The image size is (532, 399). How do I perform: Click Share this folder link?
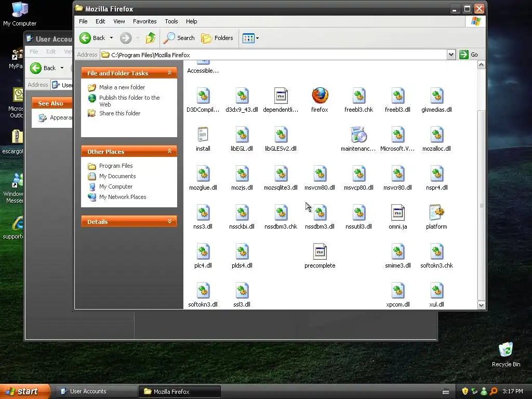(x=120, y=113)
